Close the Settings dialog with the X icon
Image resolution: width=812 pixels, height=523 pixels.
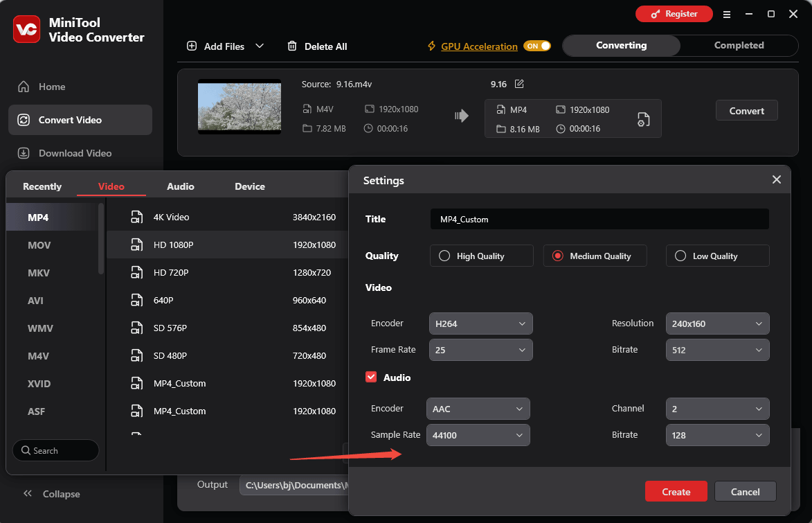point(776,179)
